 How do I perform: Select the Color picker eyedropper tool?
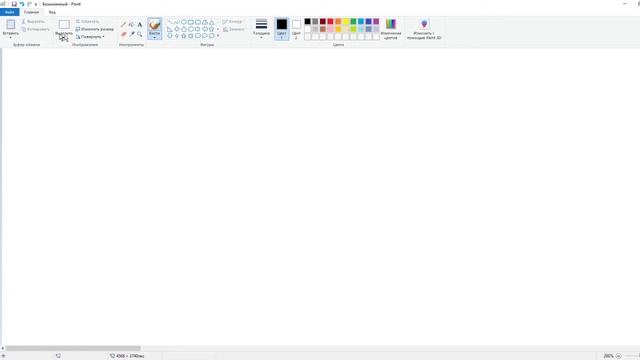click(131, 34)
